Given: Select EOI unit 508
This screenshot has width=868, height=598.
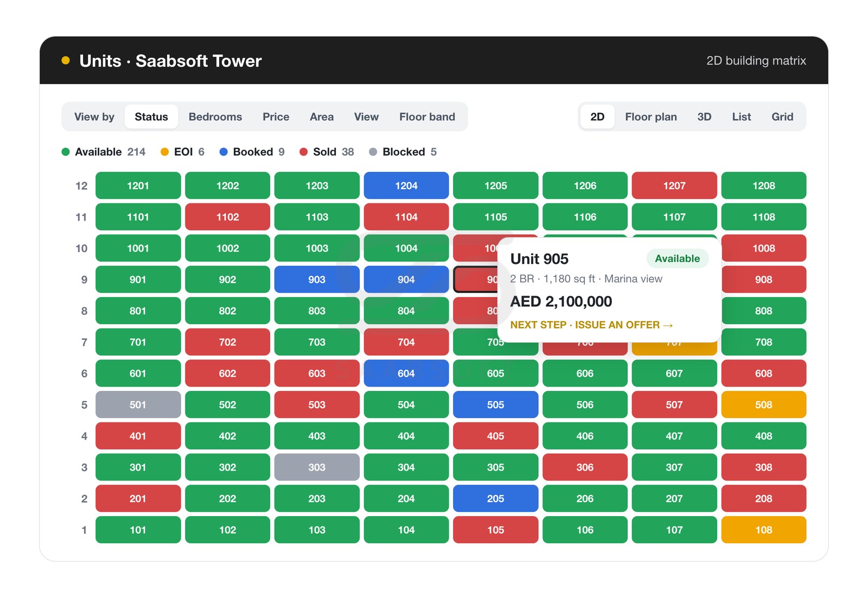Looking at the screenshot, I should coord(764,404).
